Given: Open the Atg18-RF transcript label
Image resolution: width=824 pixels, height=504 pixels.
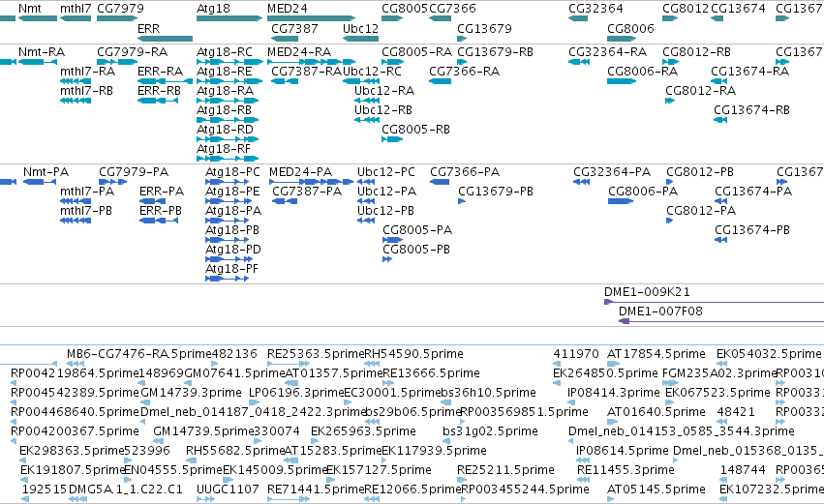Looking at the screenshot, I should 224,149.
